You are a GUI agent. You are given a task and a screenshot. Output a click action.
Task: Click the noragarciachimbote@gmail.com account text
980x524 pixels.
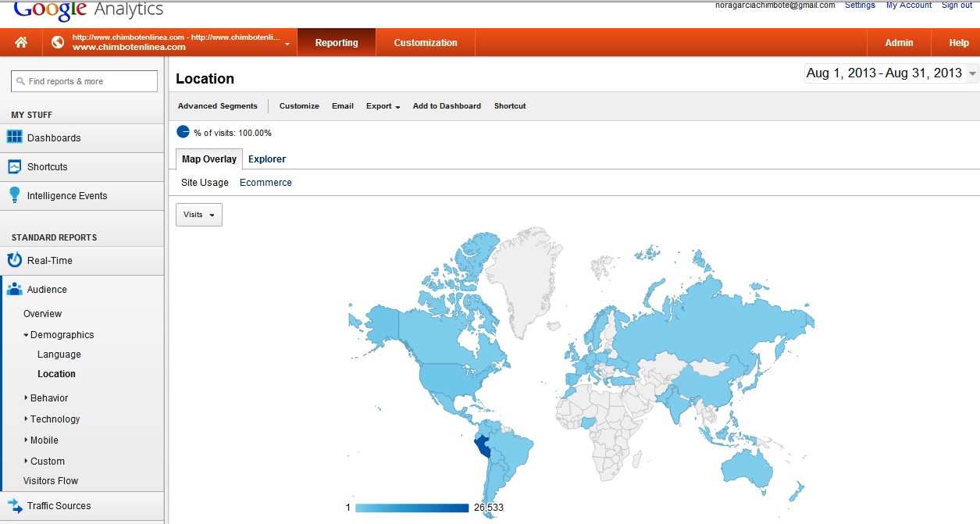point(775,5)
